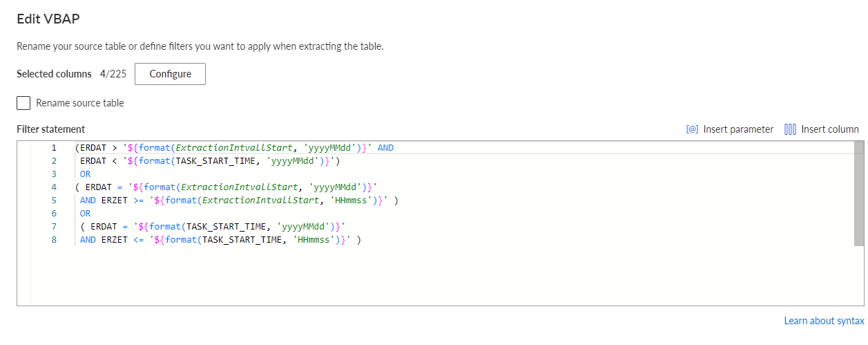Click ExtractionIntvallStart parameter on line 1

click(x=239, y=148)
